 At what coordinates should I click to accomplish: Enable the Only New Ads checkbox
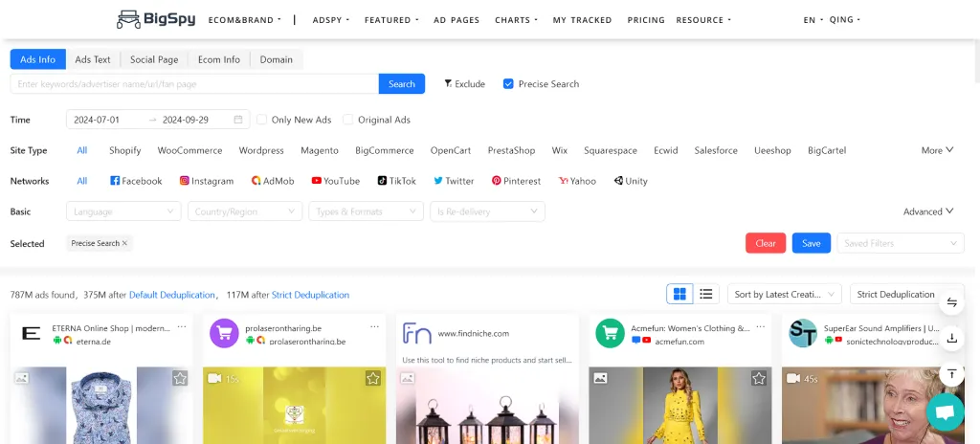click(262, 120)
